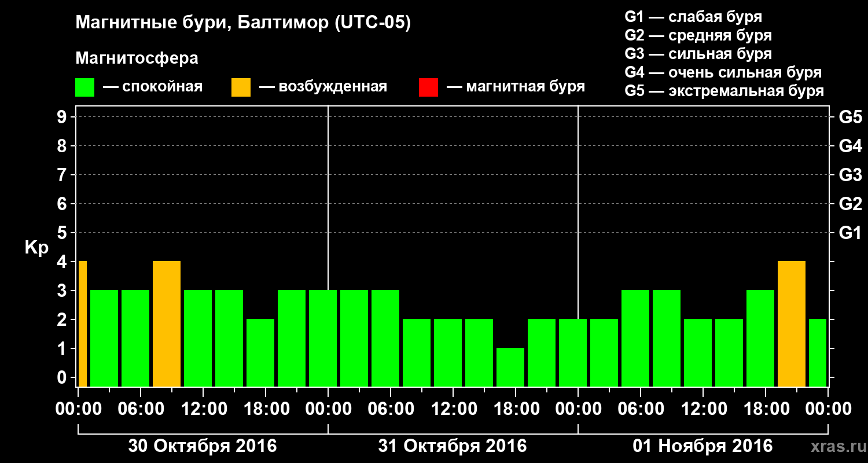This screenshot has width=868, height=463.
Task: Click the orange Kp 4 bar on 01 Ноября
Action: coord(792,324)
